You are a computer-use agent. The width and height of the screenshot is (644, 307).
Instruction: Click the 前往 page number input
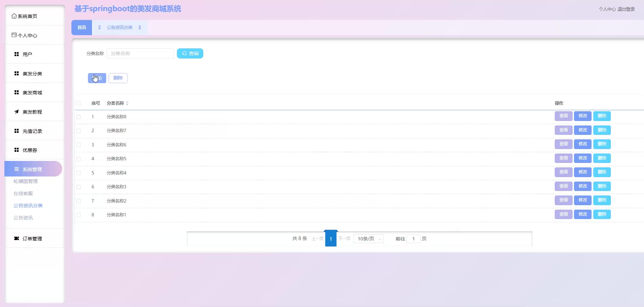coord(413,239)
